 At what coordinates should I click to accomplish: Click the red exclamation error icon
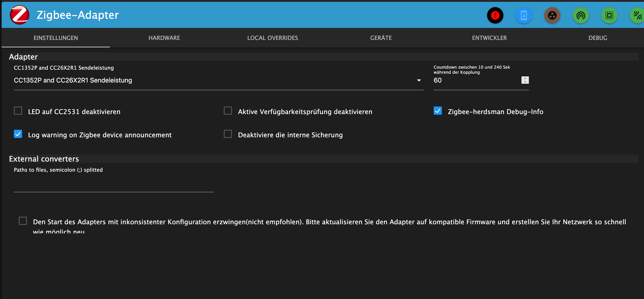[495, 15]
